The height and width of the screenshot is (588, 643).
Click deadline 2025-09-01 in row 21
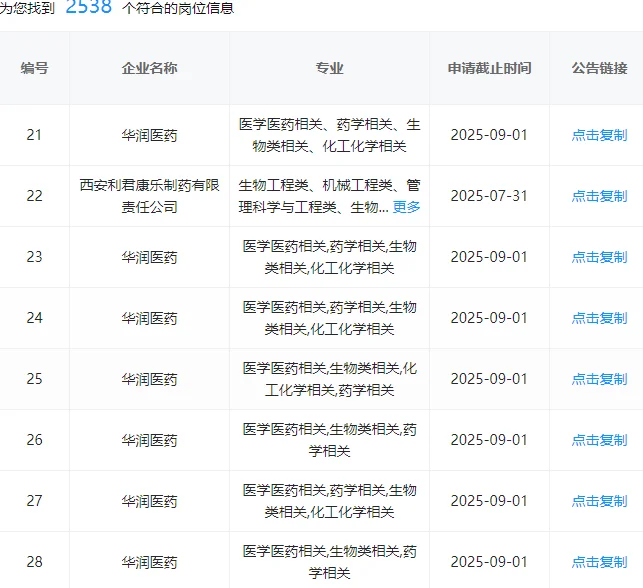point(489,135)
